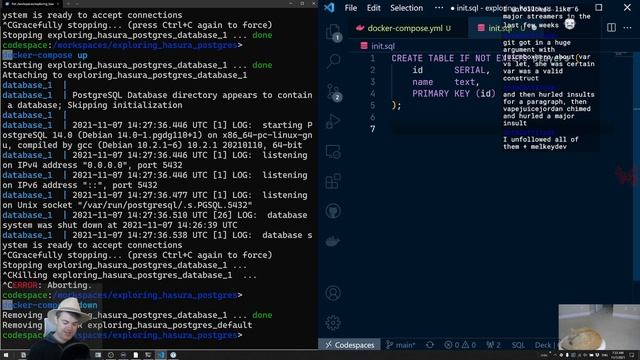Click the VS Code logo icon
640x360 pixels.
(x=329, y=8)
